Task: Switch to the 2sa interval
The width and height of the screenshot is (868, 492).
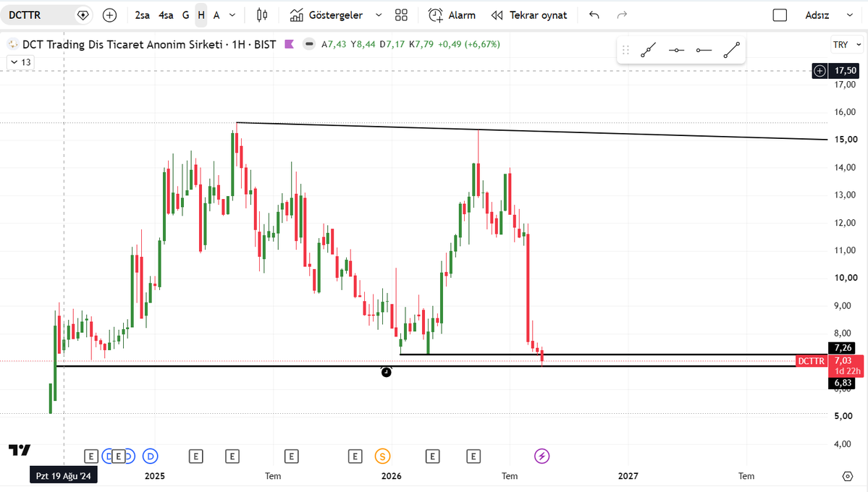Action: 143,15
